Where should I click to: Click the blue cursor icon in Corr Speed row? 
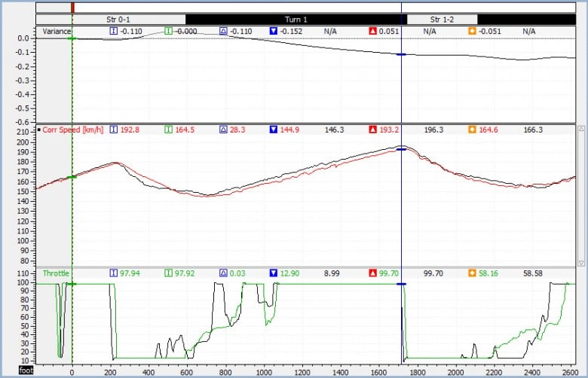coord(113,130)
